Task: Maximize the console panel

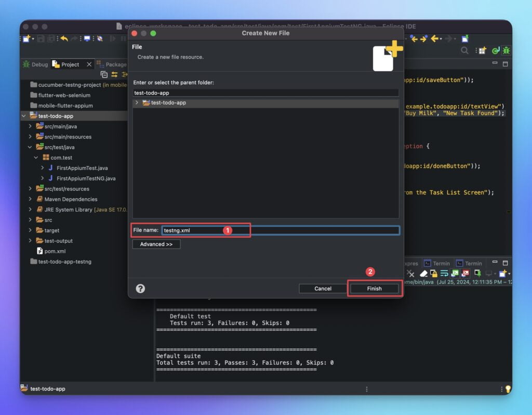Action: coord(505,263)
